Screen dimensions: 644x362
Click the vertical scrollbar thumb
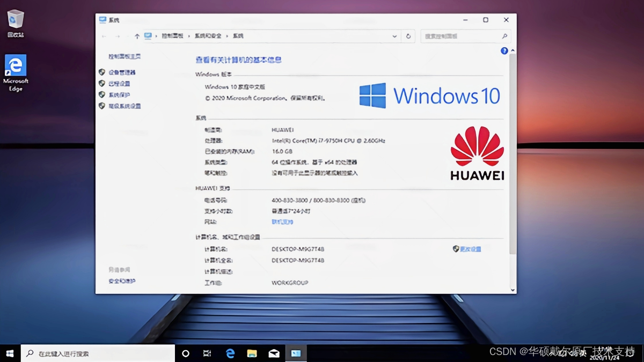513,154
